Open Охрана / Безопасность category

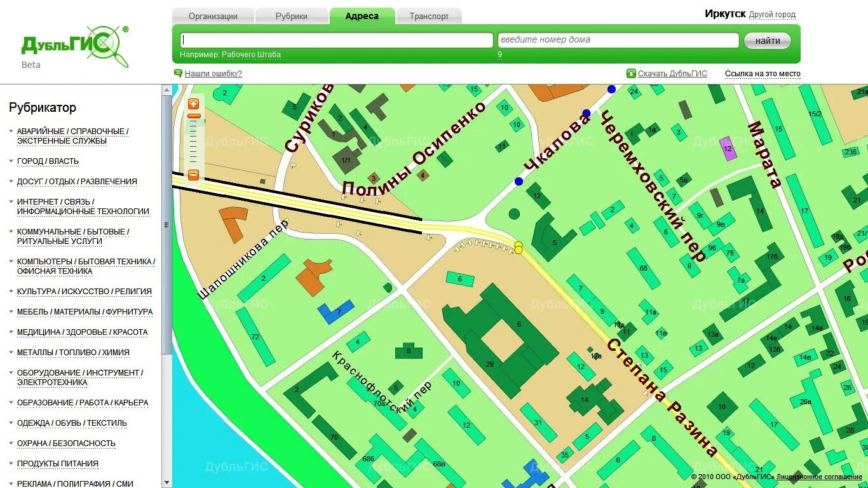tap(66, 444)
